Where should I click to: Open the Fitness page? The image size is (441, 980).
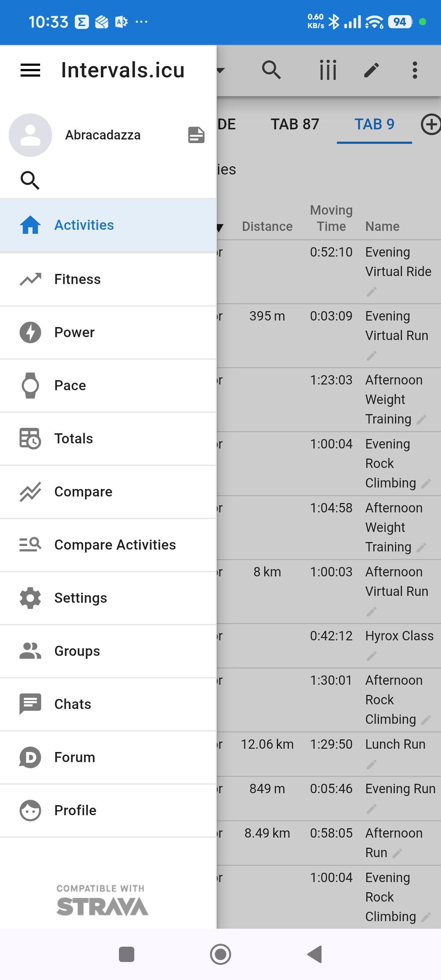pyautogui.click(x=77, y=279)
